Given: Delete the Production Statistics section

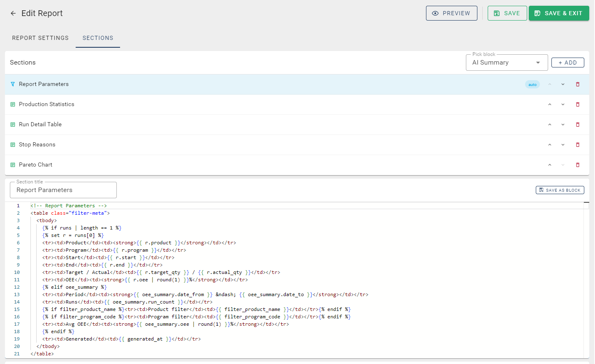Looking at the screenshot, I should (578, 104).
